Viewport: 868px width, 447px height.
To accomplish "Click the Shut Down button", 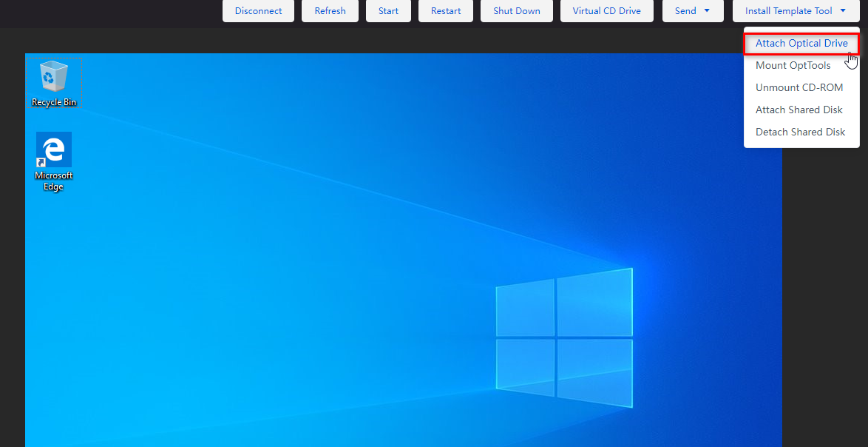I will pos(517,11).
